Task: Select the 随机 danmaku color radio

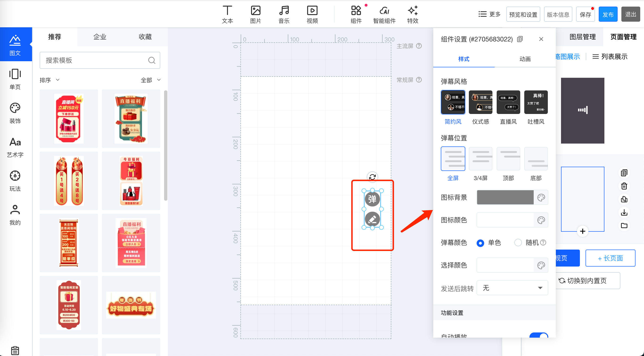Action: pos(518,243)
